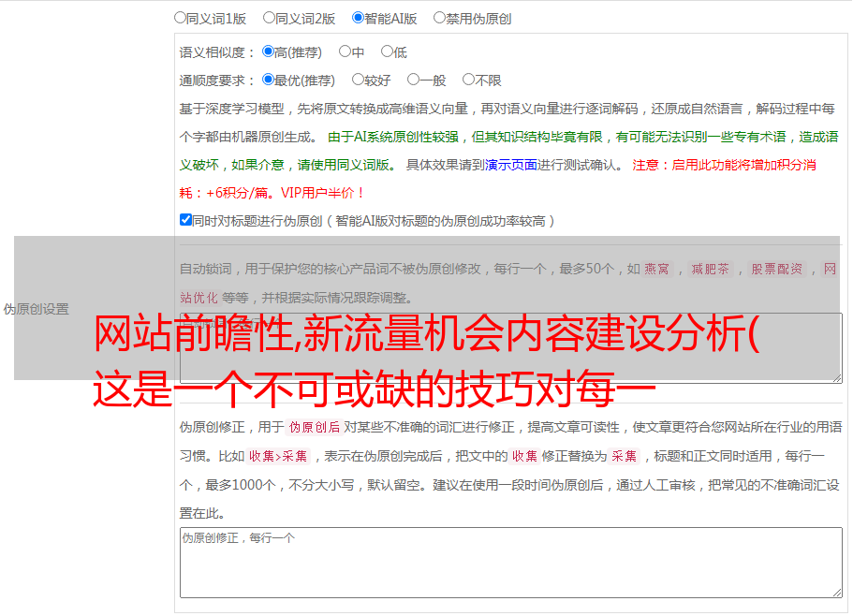This screenshot has width=853, height=616.
Task: Click the 伪原创设置 section label
Action: point(37,309)
